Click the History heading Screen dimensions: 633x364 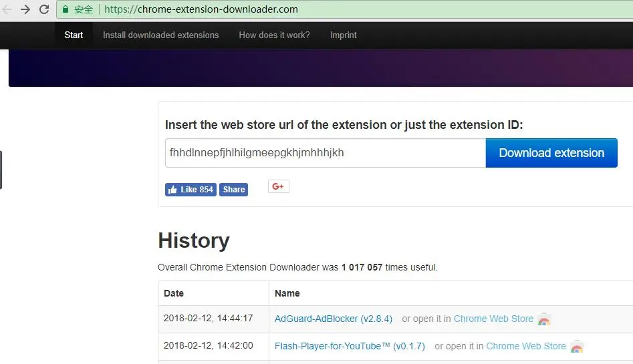[194, 240]
